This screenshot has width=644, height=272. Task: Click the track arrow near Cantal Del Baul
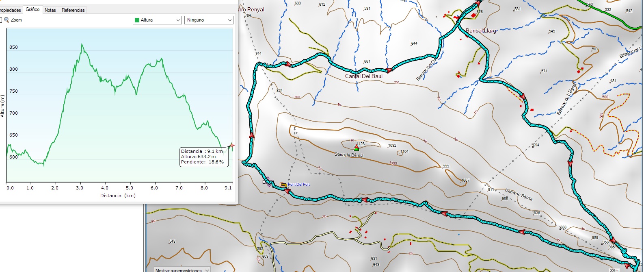[x=389, y=70]
